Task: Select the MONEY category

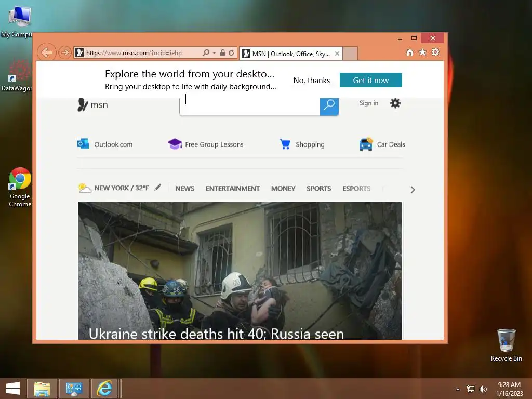Action: click(x=283, y=189)
